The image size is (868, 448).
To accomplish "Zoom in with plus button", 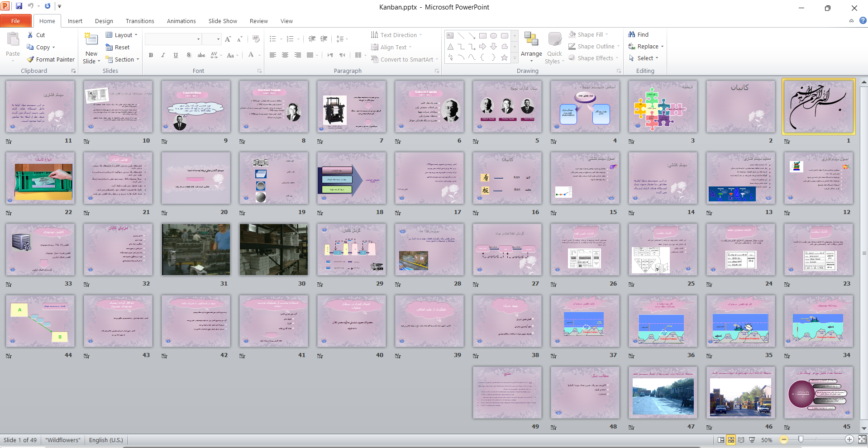I will (x=849, y=439).
